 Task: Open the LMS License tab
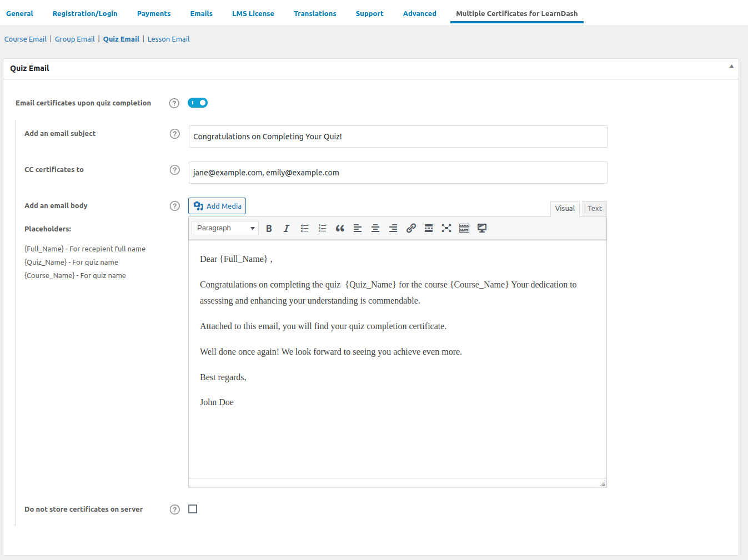tap(253, 13)
